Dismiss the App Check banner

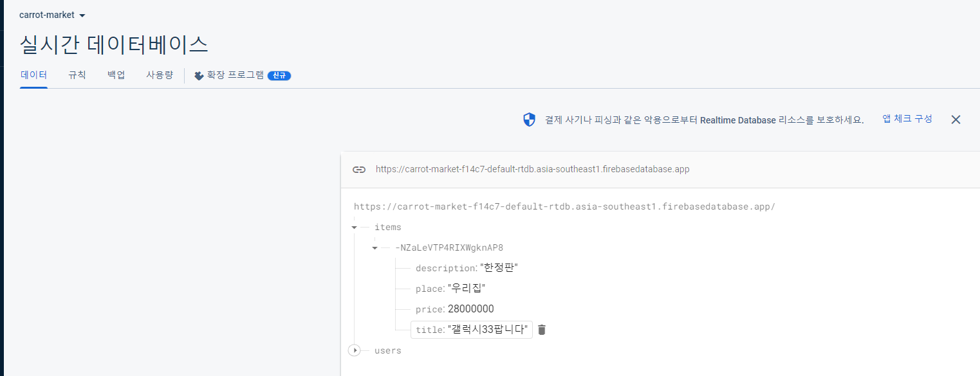[956, 120]
